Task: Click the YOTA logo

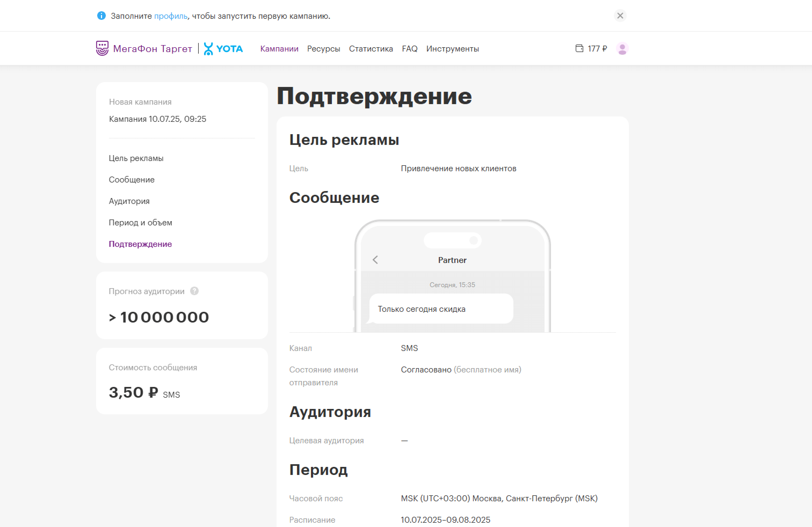Action: (x=223, y=48)
